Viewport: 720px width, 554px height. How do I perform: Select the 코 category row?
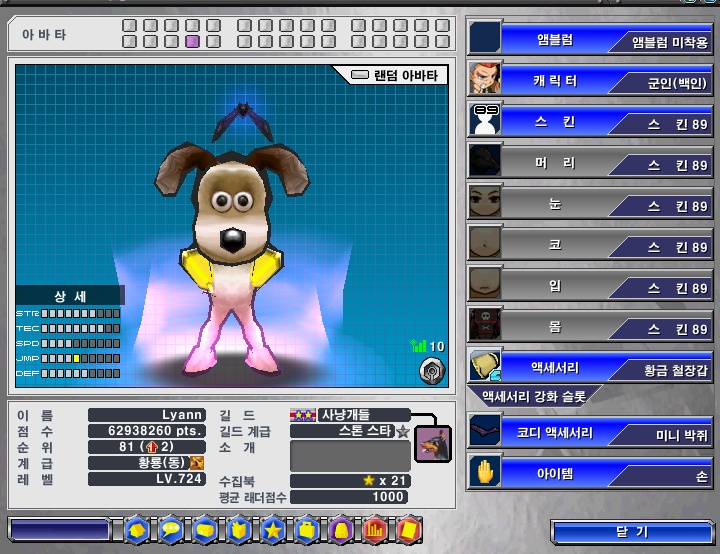[x=590, y=243]
